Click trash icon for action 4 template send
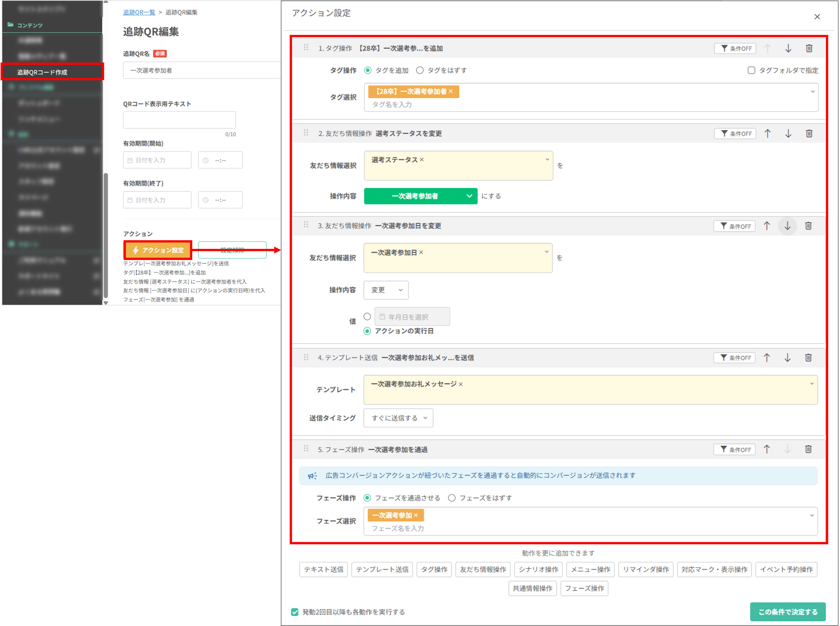The width and height of the screenshot is (840, 626). (808, 358)
